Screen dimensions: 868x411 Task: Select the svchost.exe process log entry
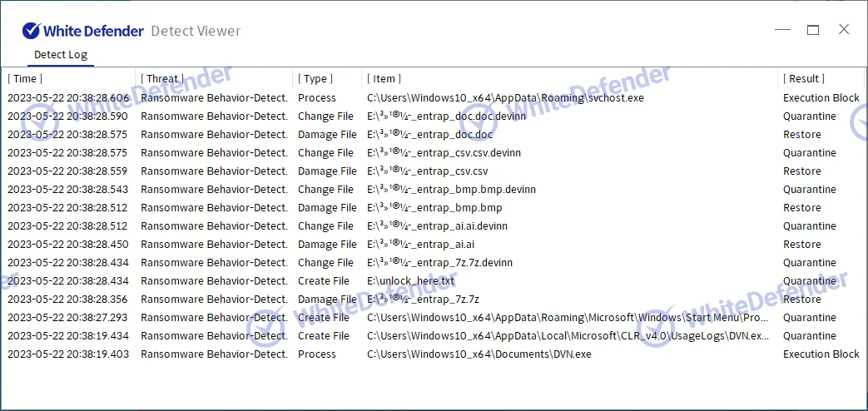(505, 98)
